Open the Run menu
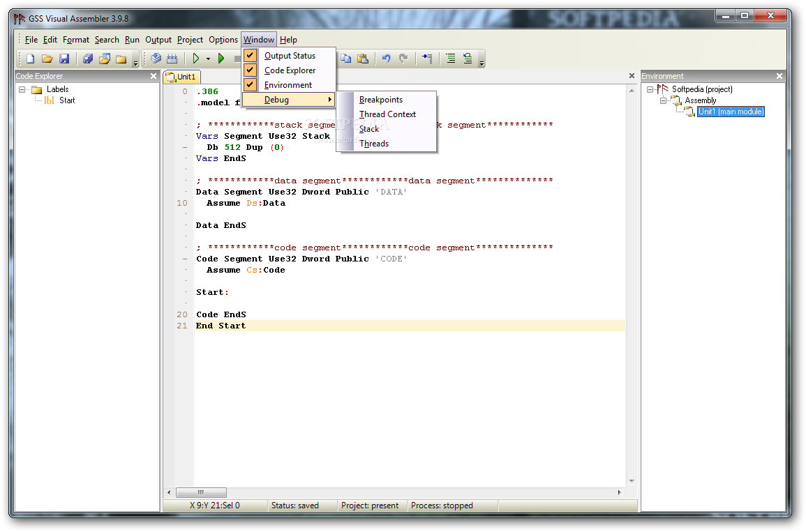Screen dimensions: 806x532 132,40
